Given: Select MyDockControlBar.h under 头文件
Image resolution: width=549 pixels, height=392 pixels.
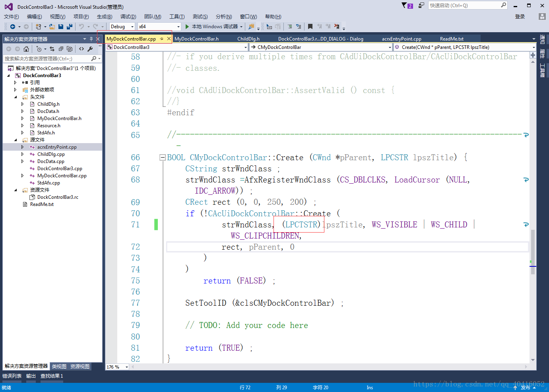Looking at the screenshot, I should pyautogui.click(x=59, y=118).
